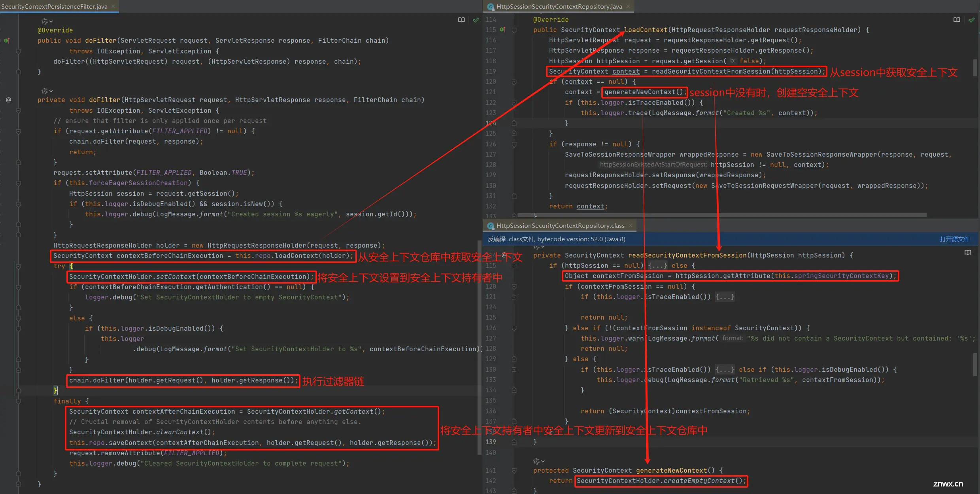Screen dimensions: 980x494
Task: Click the vertical scrollbar of the top-right editor
Action: 975,68
